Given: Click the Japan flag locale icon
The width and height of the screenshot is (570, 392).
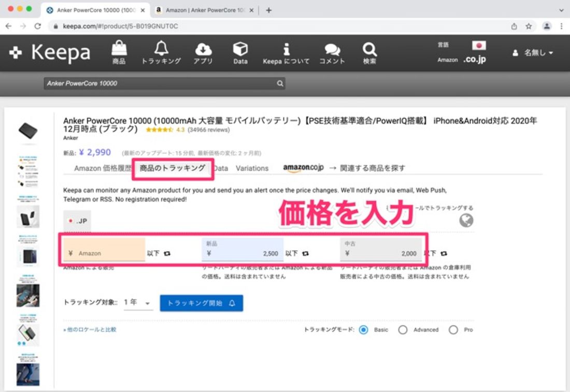Looking at the screenshot, I should coord(479,46).
